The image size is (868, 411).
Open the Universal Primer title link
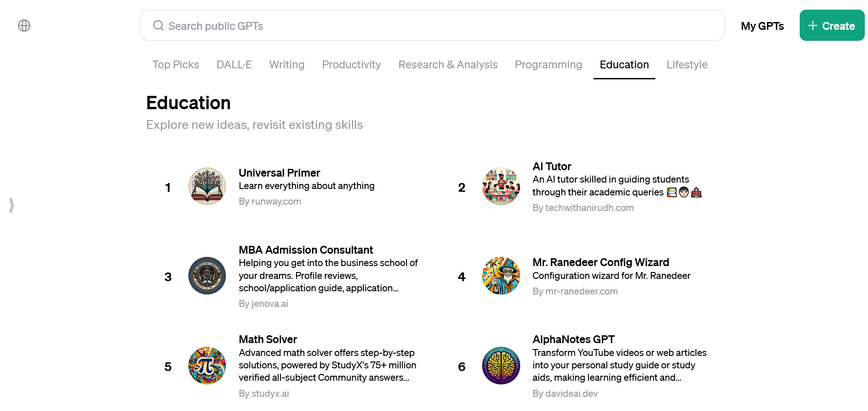point(279,173)
